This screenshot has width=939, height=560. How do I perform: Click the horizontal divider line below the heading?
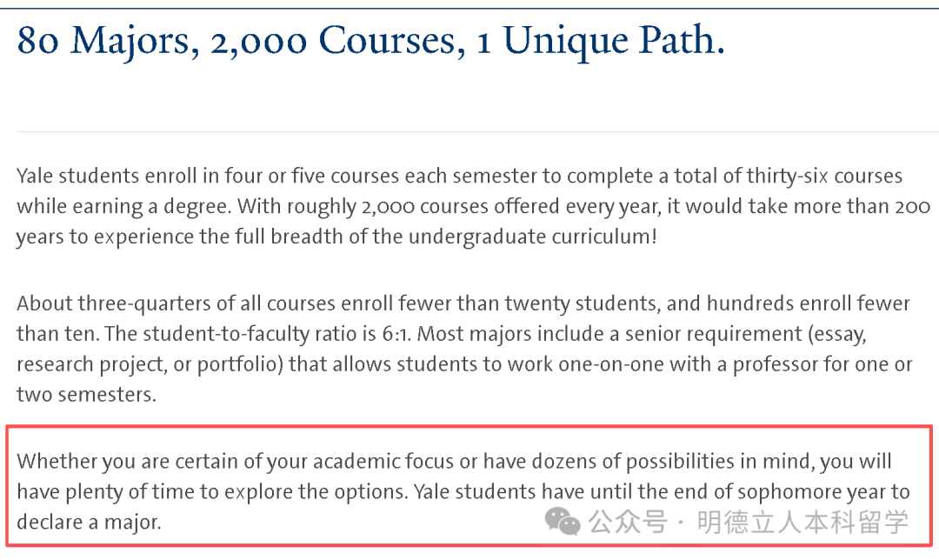tap(469, 131)
